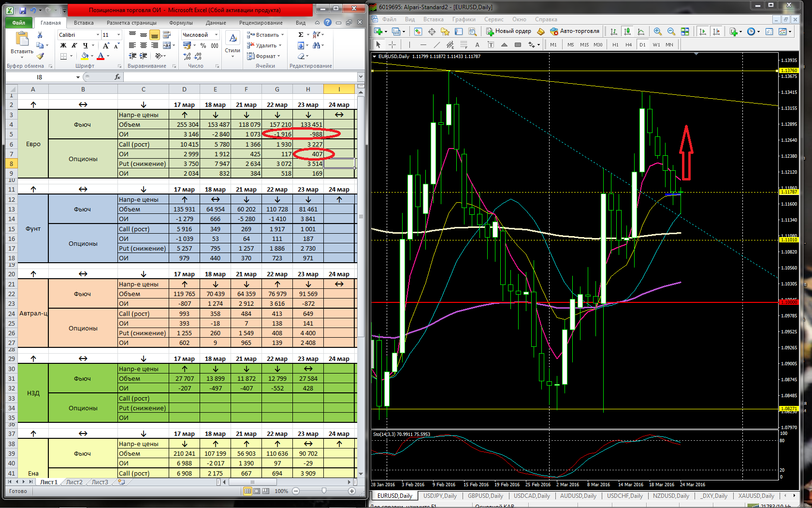
Task: Click the zoom out minus button in Excel
Action: coord(296,491)
